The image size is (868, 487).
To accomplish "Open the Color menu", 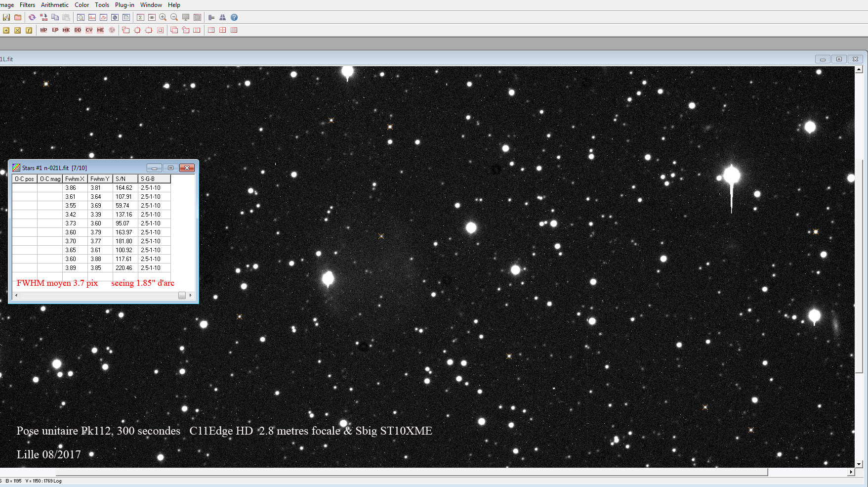I will [82, 5].
